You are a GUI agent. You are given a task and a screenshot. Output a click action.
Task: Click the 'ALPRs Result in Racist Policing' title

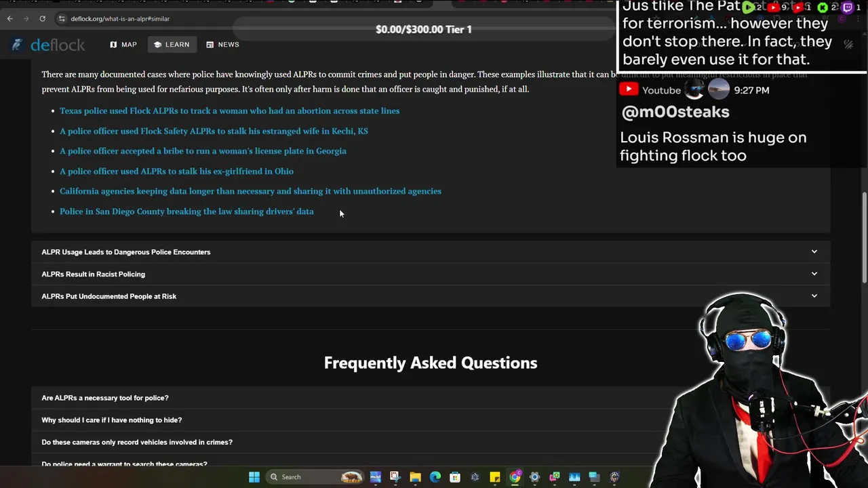click(x=93, y=274)
